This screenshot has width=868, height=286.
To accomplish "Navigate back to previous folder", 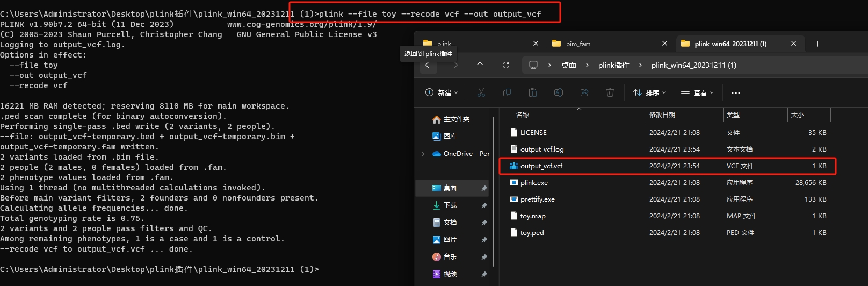I will pyautogui.click(x=428, y=65).
